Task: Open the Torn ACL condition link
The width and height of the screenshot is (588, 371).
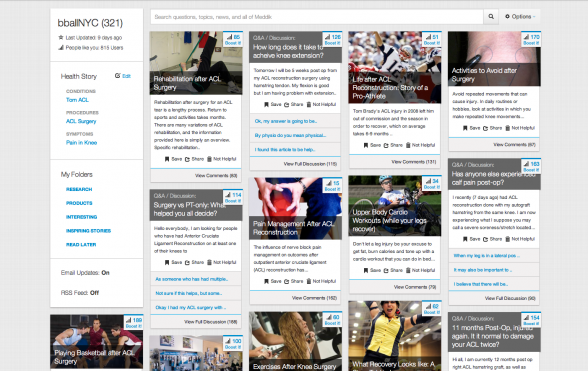Action: click(x=77, y=100)
